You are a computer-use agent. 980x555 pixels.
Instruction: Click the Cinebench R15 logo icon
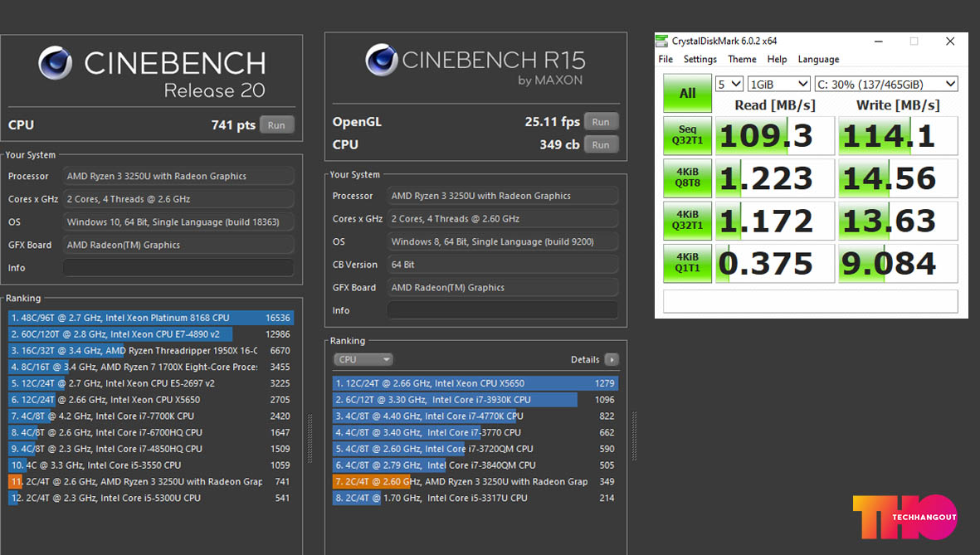[x=381, y=60]
